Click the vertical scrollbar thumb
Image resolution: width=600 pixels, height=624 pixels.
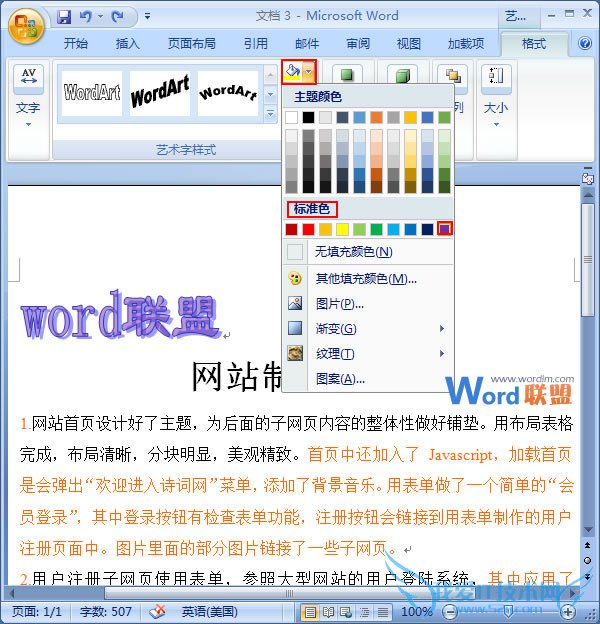pos(588,259)
